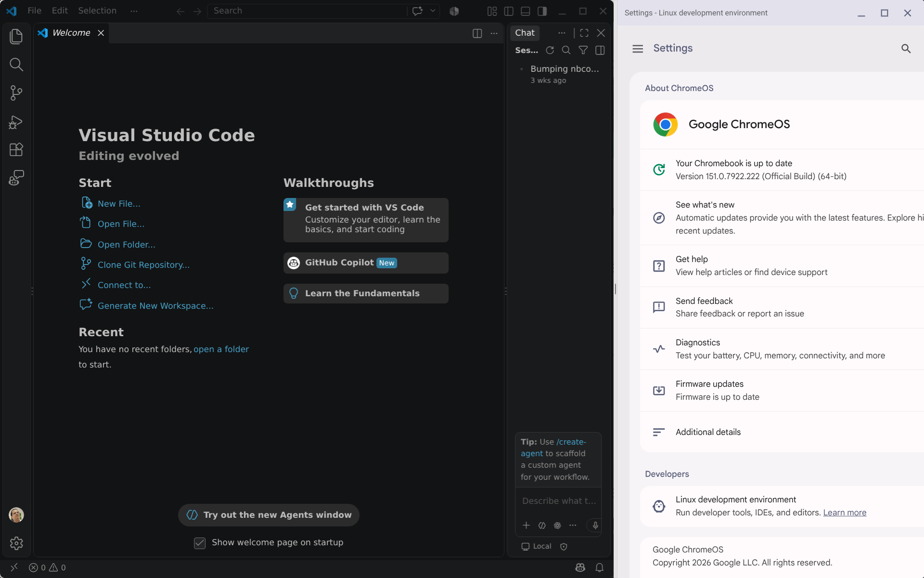Toggle the secondary side bar layout button
Viewport: 924px width, 578px height.
[x=542, y=11]
